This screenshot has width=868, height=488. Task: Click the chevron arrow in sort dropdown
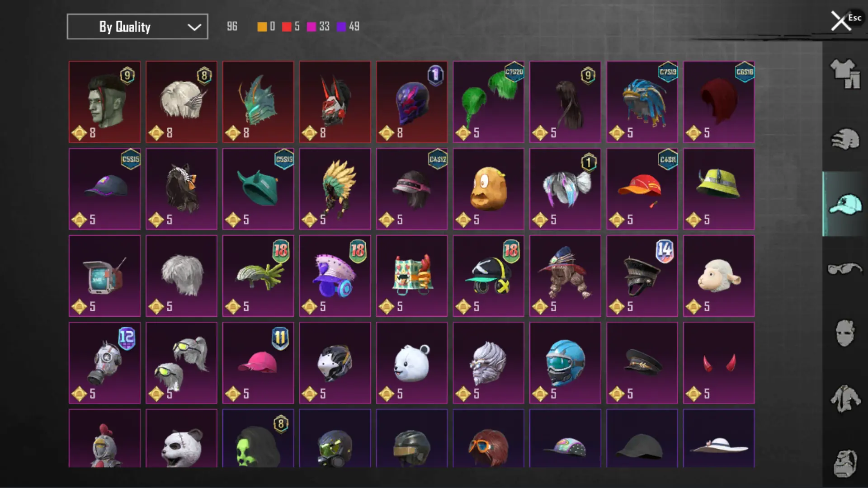point(194,27)
